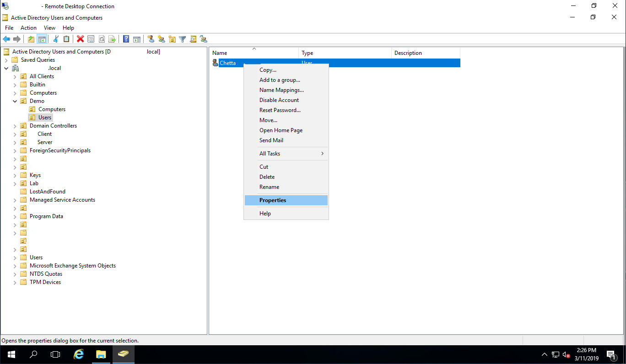The image size is (626, 364).
Task: Open Properties via toolbar sheet icon
Action: coord(91,39)
